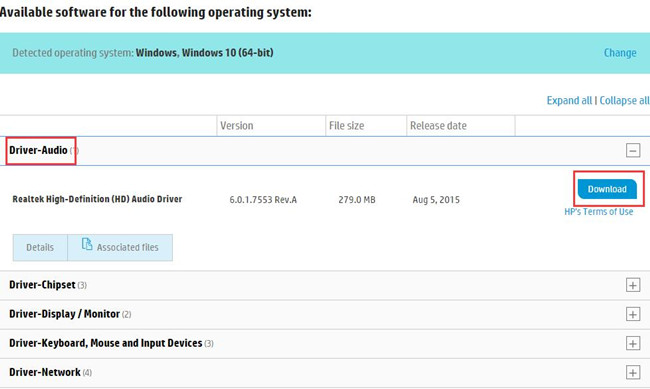Click detected OS Windows 10 (64-bit) text

(x=205, y=53)
